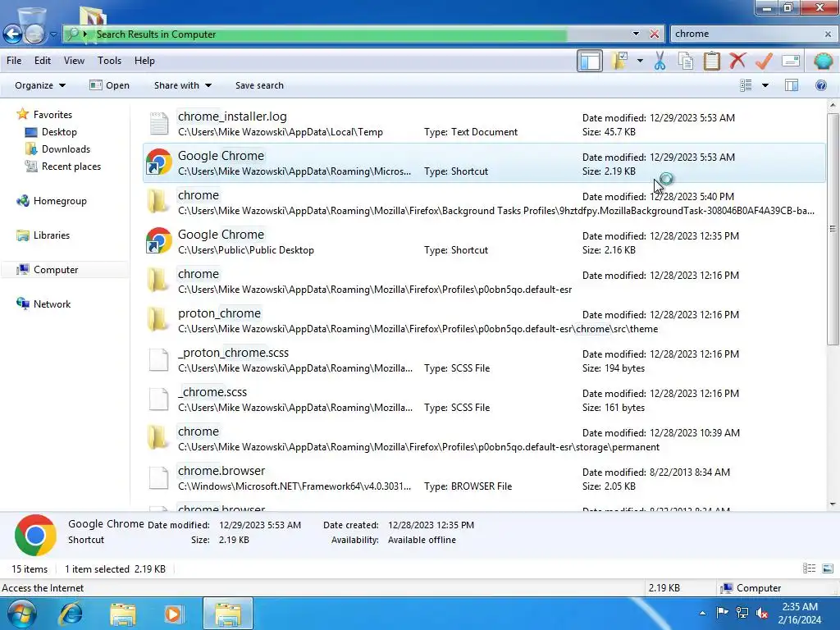Open the Windows Start button
This screenshot has height=630, width=840.
[x=22, y=614]
